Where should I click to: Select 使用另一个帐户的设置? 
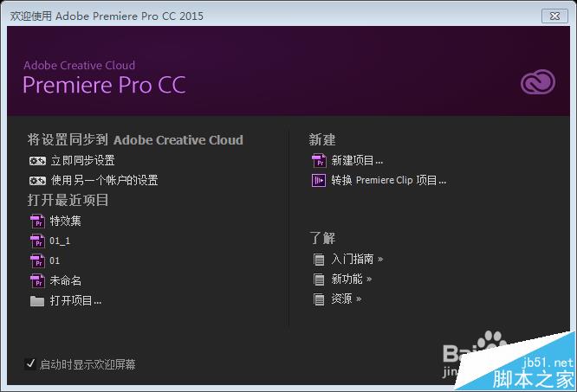coord(105,180)
